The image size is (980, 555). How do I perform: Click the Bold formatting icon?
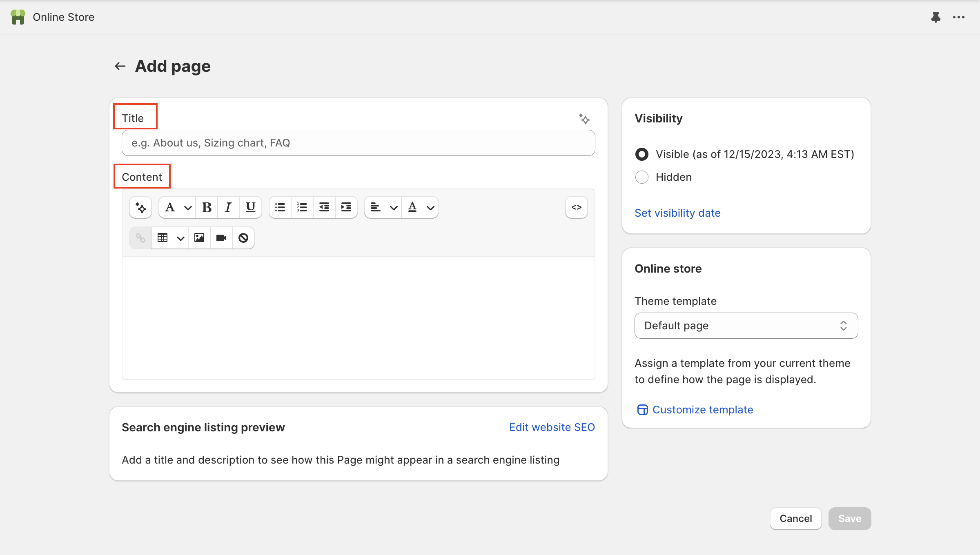coord(207,207)
